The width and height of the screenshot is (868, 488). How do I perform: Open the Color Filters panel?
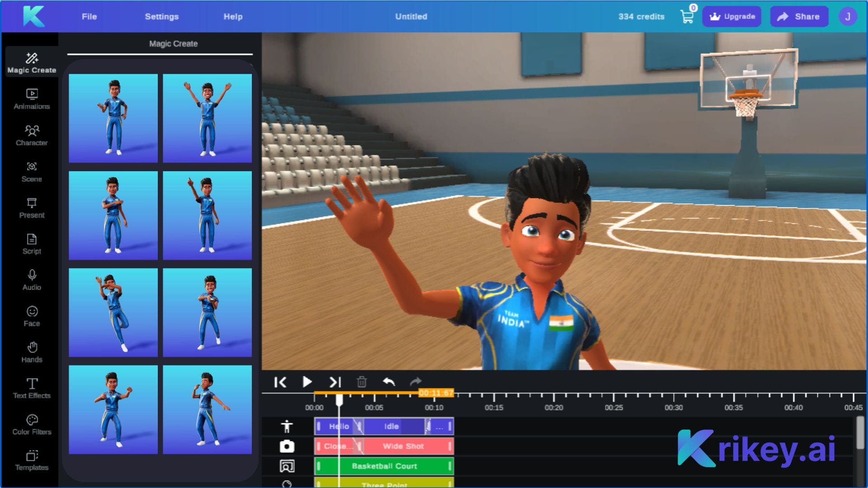click(x=32, y=424)
